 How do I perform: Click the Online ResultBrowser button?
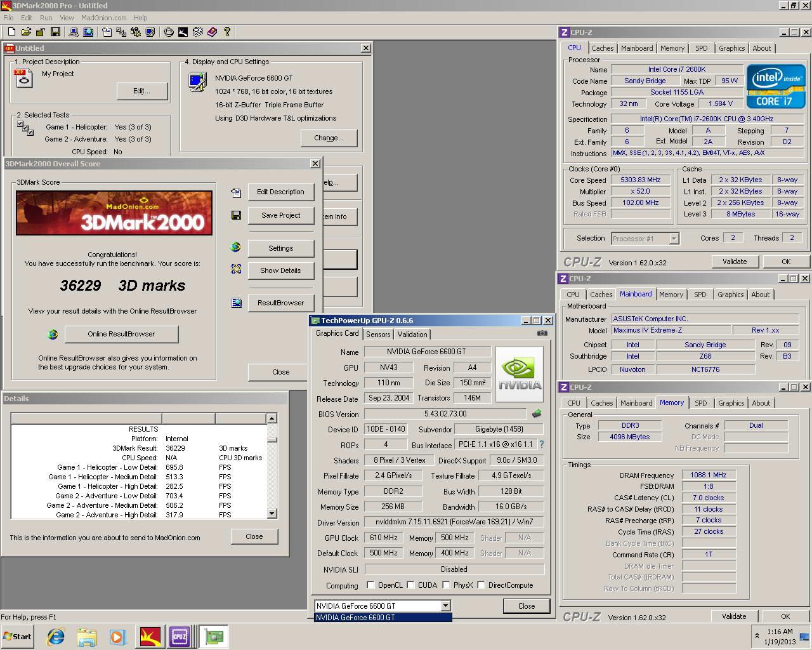point(121,334)
